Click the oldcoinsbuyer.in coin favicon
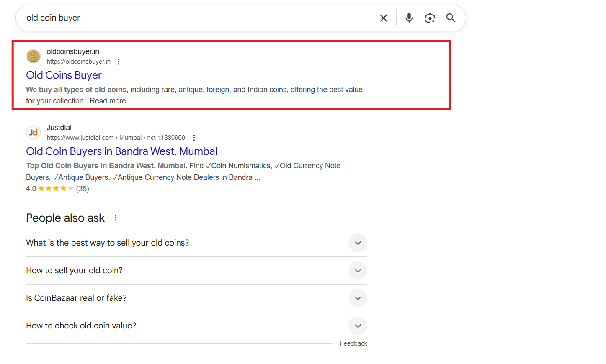 pyautogui.click(x=34, y=56)
